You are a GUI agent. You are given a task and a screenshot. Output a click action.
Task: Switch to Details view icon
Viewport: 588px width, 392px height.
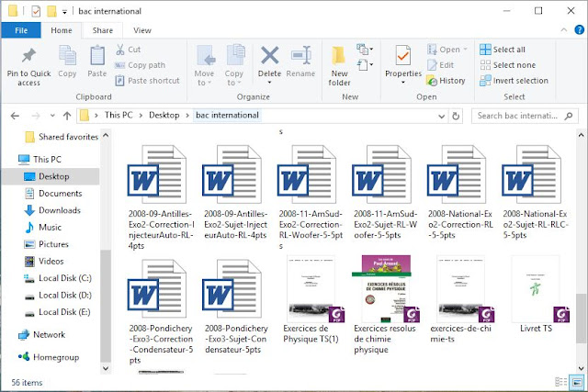pyautogui.click(x=560, y=382)
